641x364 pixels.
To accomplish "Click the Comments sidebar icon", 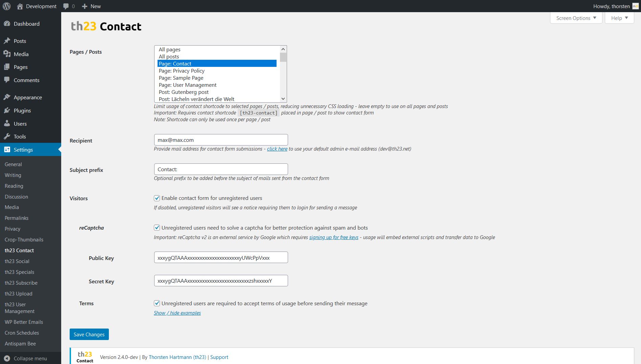I will (x=7, y=80).
